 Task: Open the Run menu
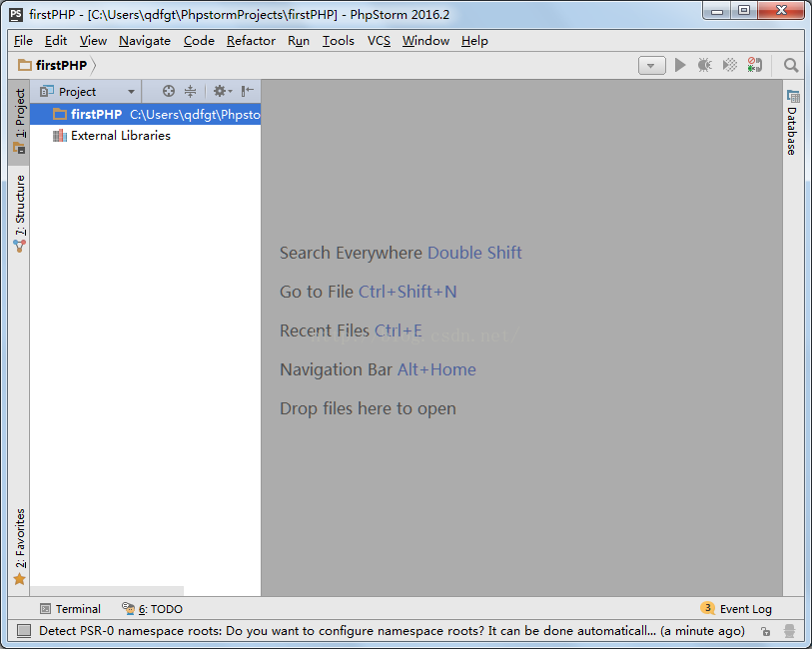(299, 41)
